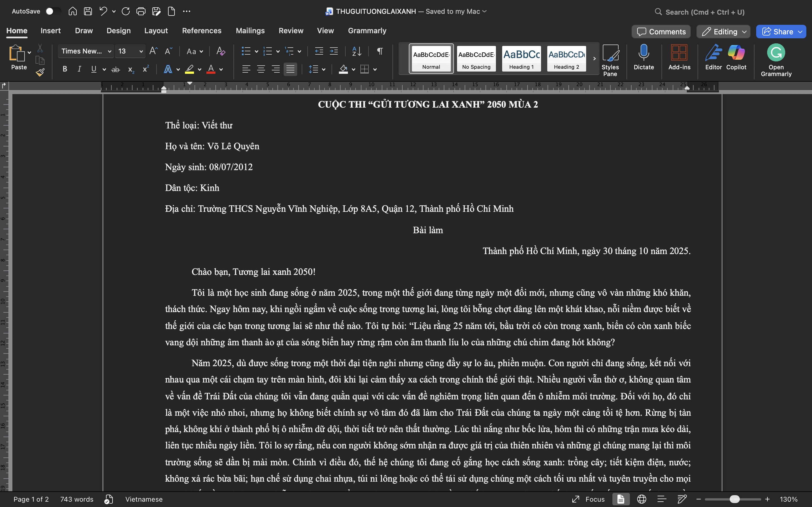The height and width of the screenshot is (507, 812).
Task: Toggle the AutoSave switch
Action: coord(54,11)
